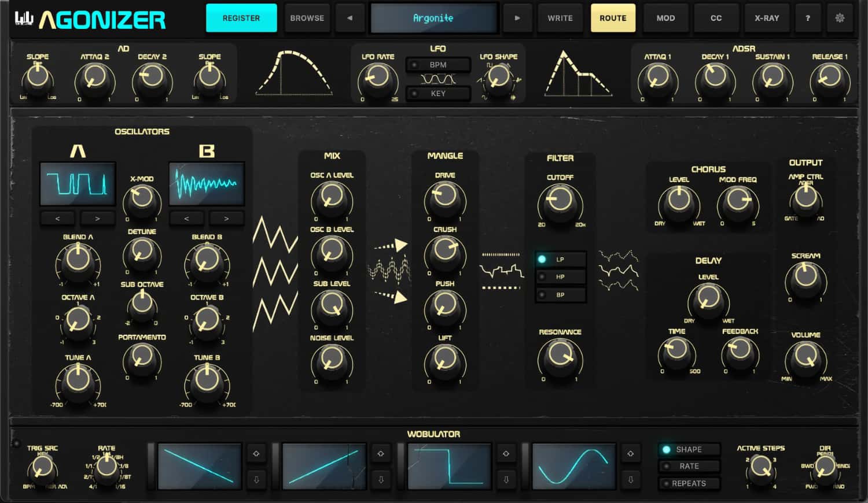Select previous waveform for oscillator A

(x=57, y=219)
